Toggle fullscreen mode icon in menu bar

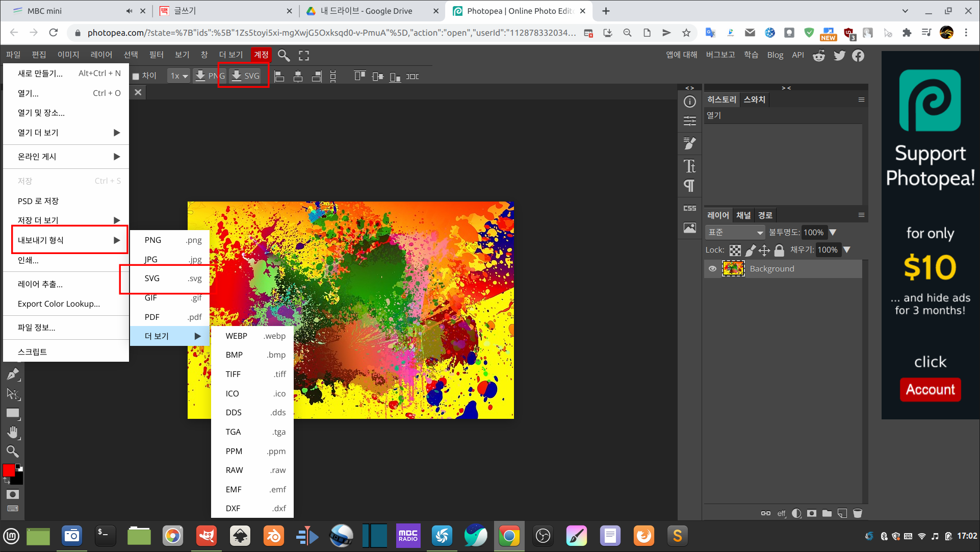(x=304, y=55)
